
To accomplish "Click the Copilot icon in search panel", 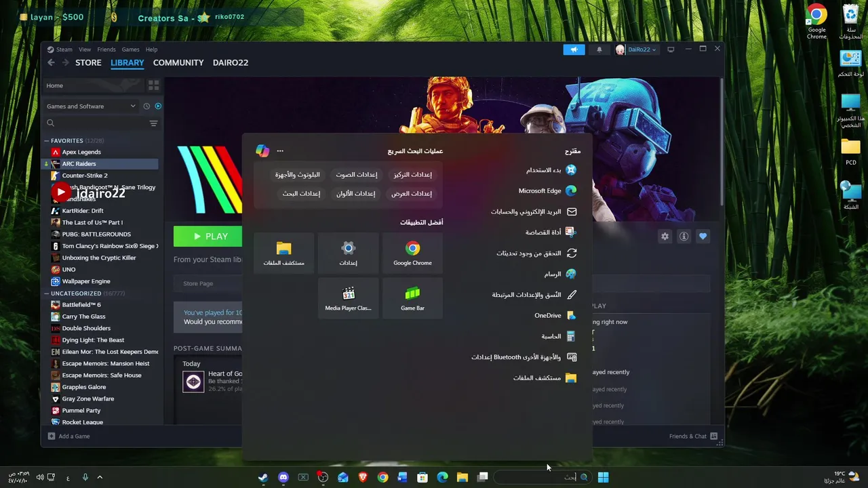I will pyautogui.click(x=262, y=150).
